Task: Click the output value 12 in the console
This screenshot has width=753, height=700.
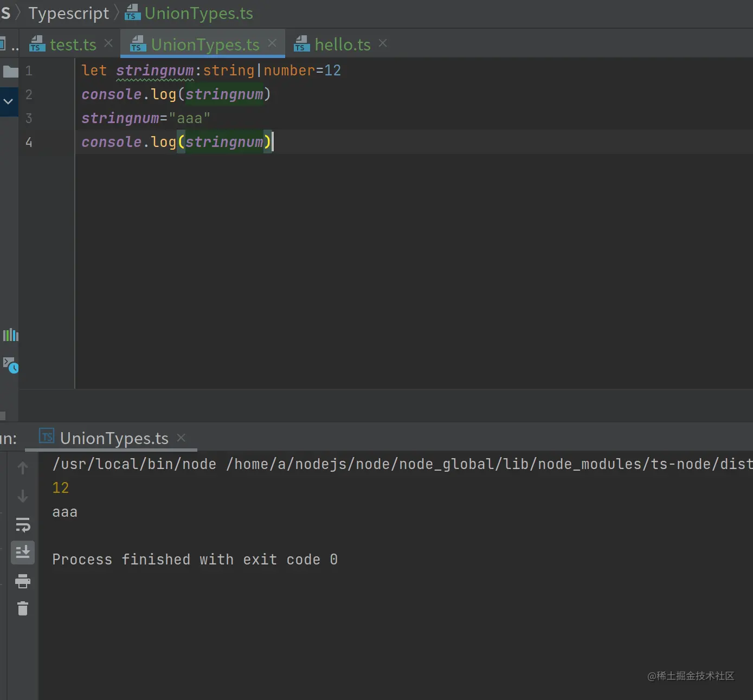Action: [61, 488]
